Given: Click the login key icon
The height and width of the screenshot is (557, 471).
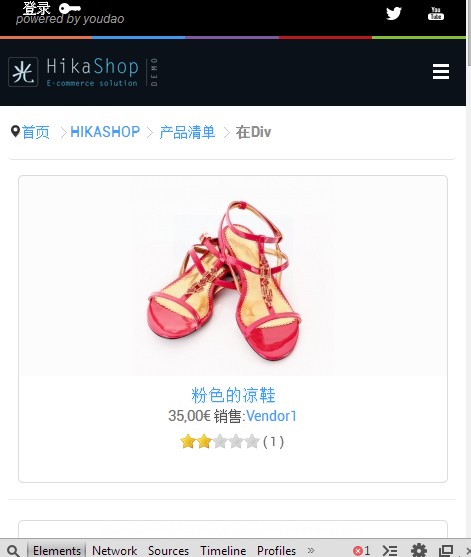Looking at the screenshot, I should (x=70, y=8).
